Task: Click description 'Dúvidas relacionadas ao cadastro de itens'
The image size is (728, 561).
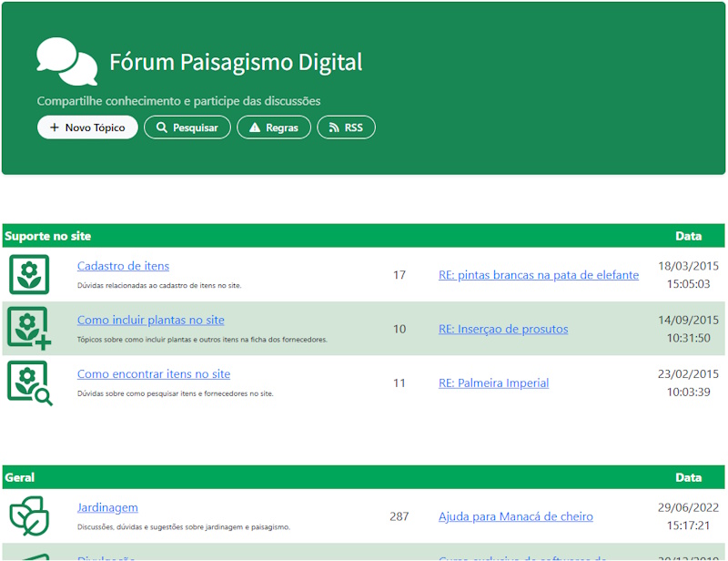Action: (x=159, y=285)
